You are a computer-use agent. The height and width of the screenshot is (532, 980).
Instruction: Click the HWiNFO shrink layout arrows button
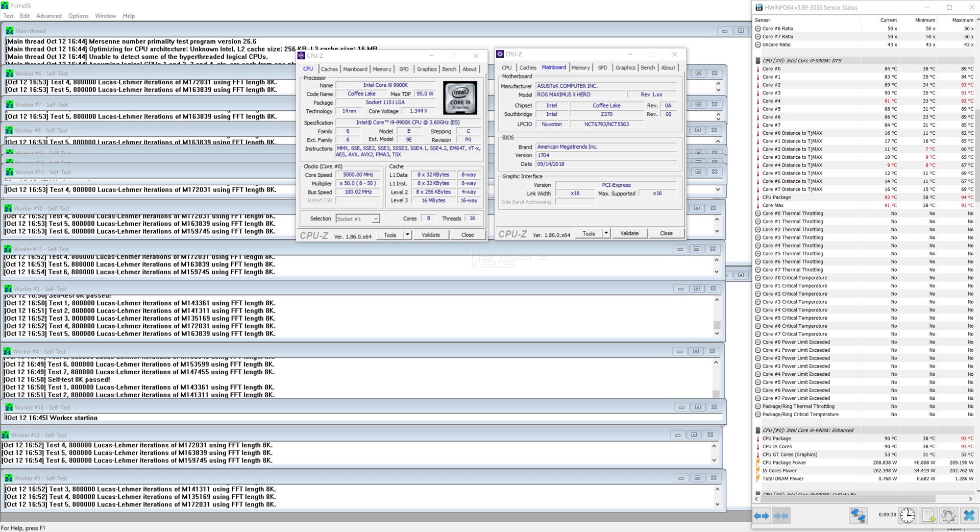click(781, 516)
